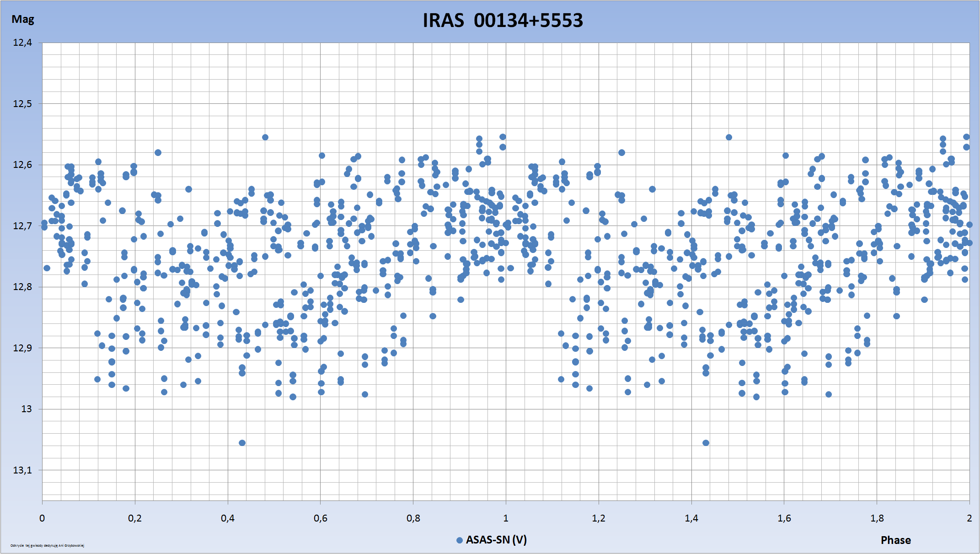The image size is (980, 554).
Task: Click the 12,9 magnitude axis value
Action: 23,348
